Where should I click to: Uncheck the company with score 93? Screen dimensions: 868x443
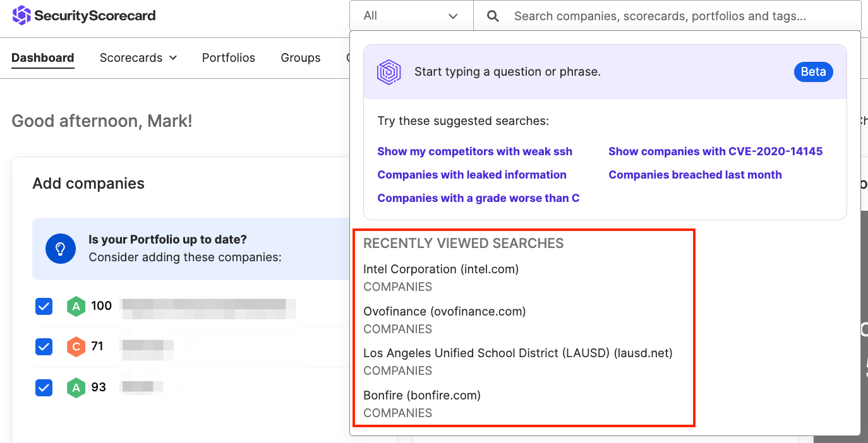pos(44,387)
